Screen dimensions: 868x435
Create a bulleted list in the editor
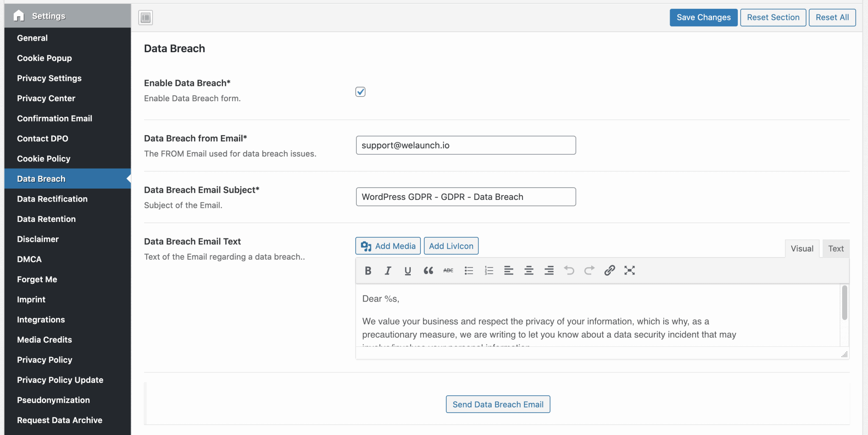click(468, 270)
